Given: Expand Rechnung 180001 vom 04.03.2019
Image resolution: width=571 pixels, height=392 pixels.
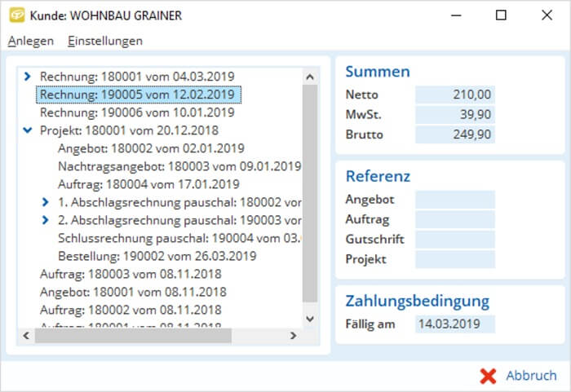Looking at the screenshot, I should point(27,77).
